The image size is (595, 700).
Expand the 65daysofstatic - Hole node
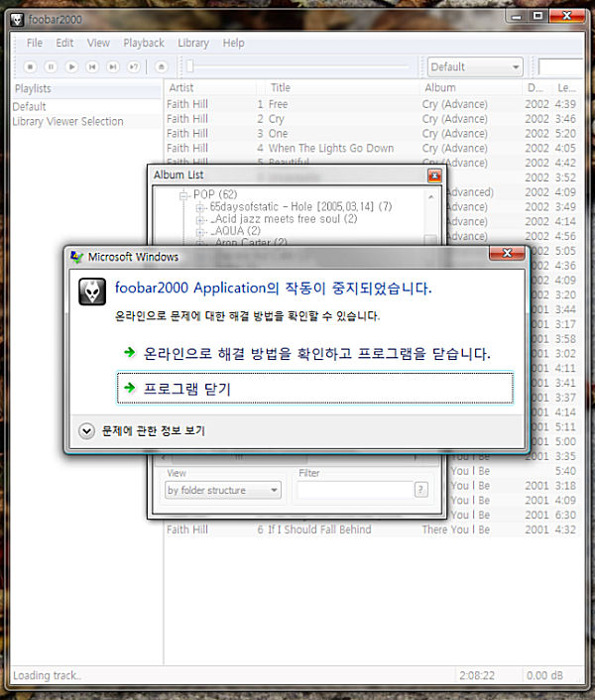(x=200, y=207)
